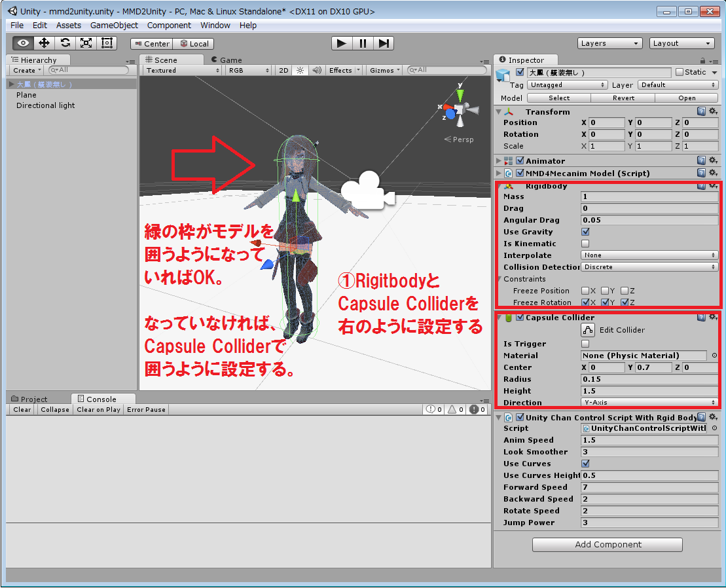Open the Tag dropdown
726x588 pixels.
pyautogui.click(x=567, y=85)
